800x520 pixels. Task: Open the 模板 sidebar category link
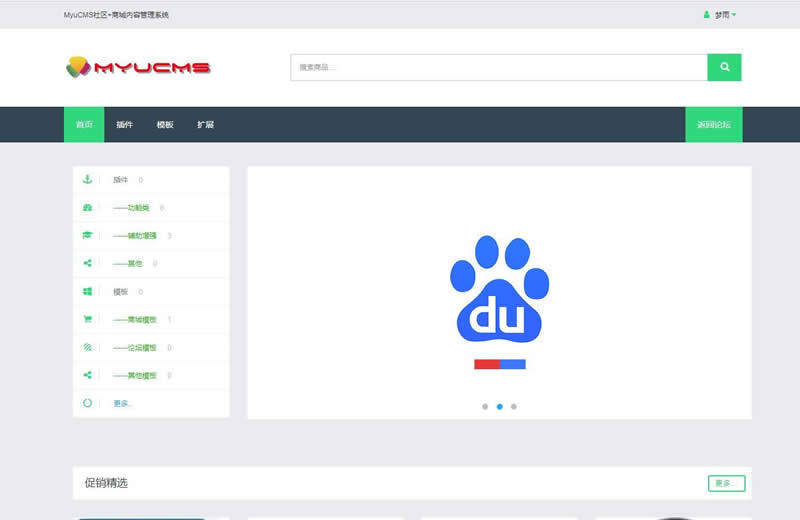(x=120, y=292)
